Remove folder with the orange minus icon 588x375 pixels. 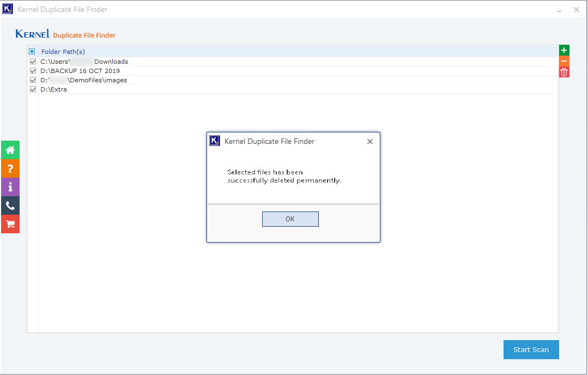(564, 61)
